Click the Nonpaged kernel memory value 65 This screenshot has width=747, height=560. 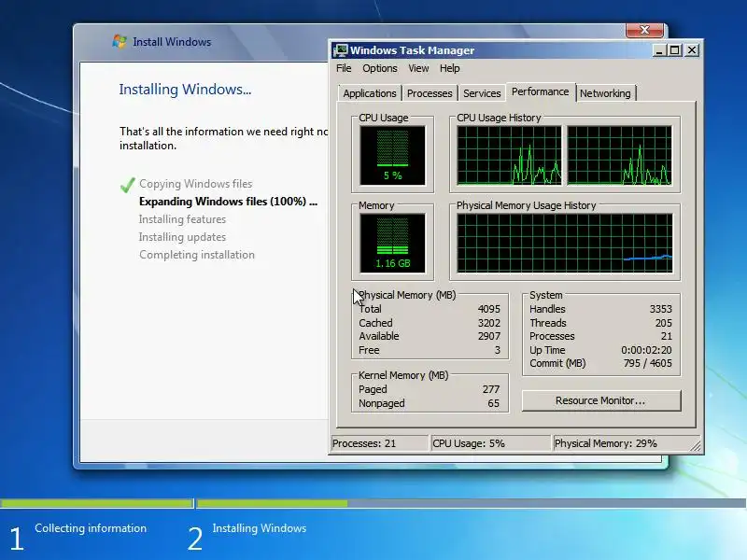(x=494, y=403)
